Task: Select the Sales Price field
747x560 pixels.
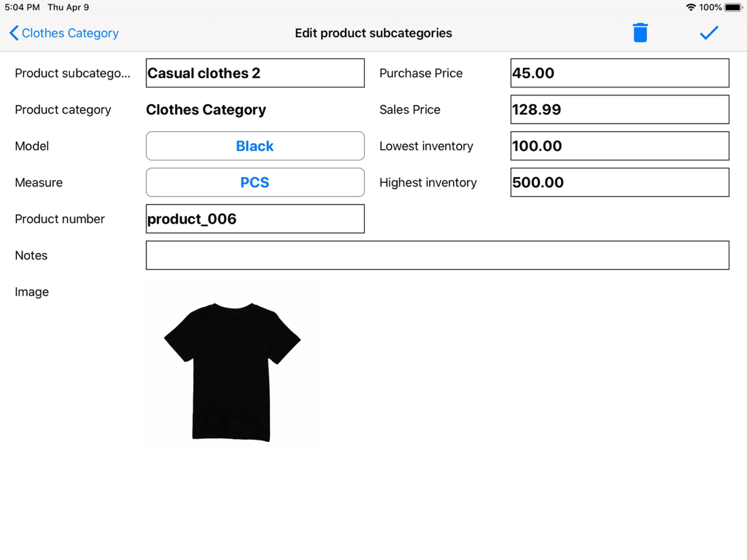Action: coord(619,109)
